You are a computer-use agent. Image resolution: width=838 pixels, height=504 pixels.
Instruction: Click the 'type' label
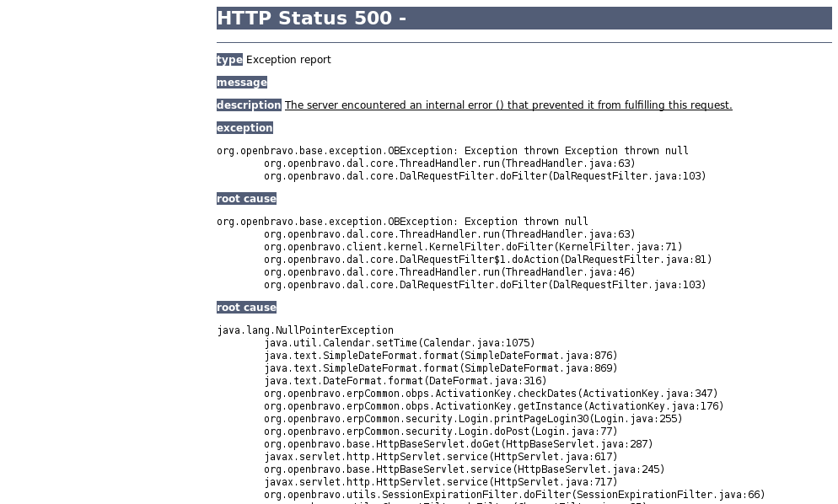point(229,59)
